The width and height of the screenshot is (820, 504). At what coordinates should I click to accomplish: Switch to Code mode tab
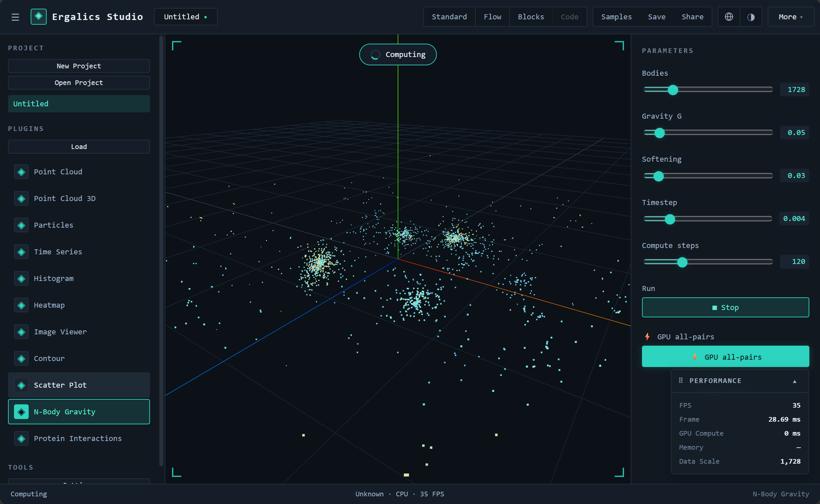click(x=569, y=17)
